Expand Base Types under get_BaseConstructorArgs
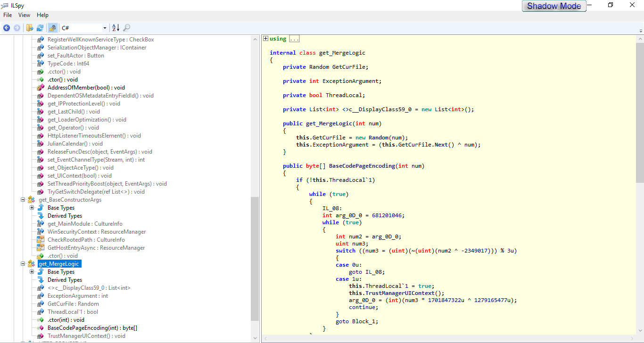The image size is (644, 343). 32,208
